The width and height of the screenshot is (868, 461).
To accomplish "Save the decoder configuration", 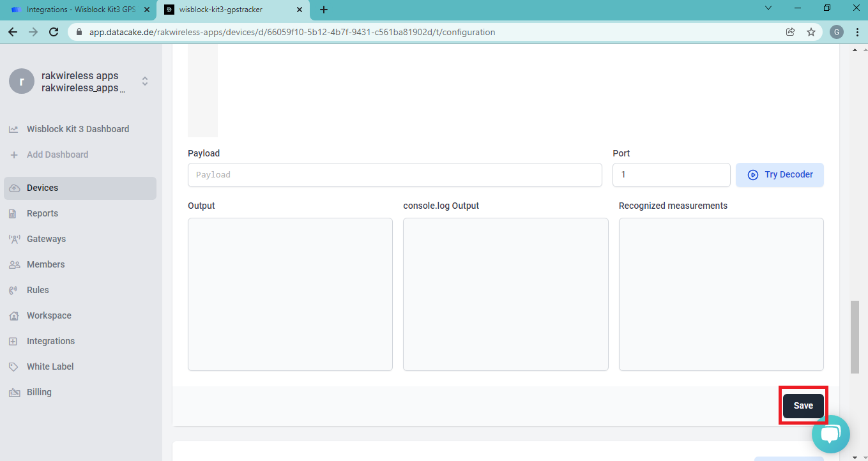I will [803, 405].
